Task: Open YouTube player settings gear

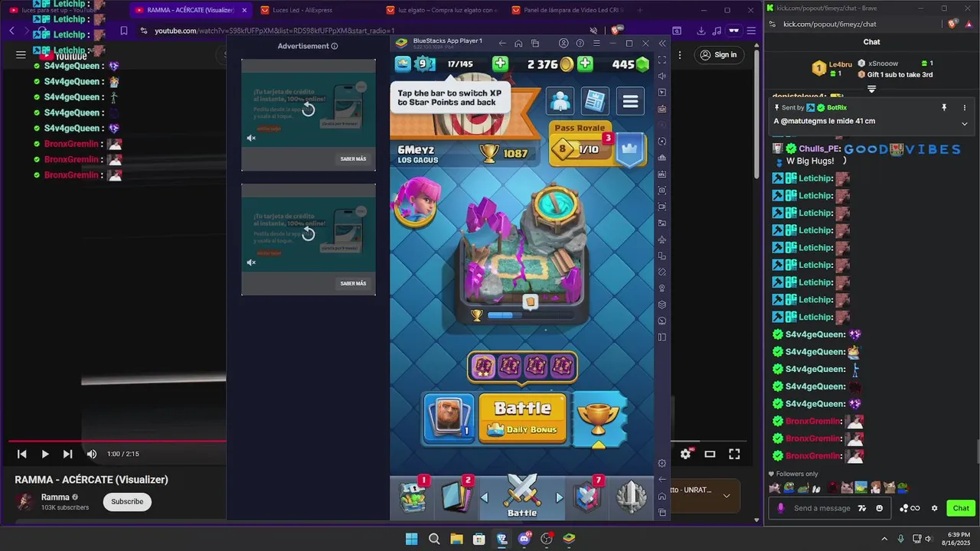Action: point(685,454)
